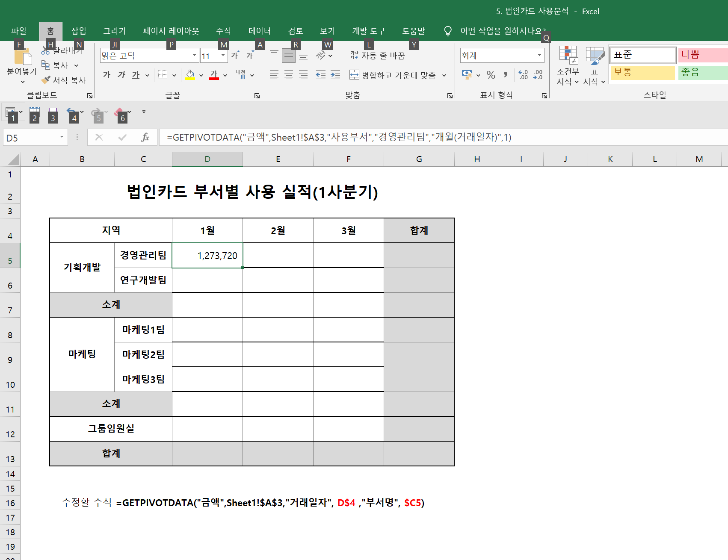Switch to the 개발 도구 tab

[369, 31]
